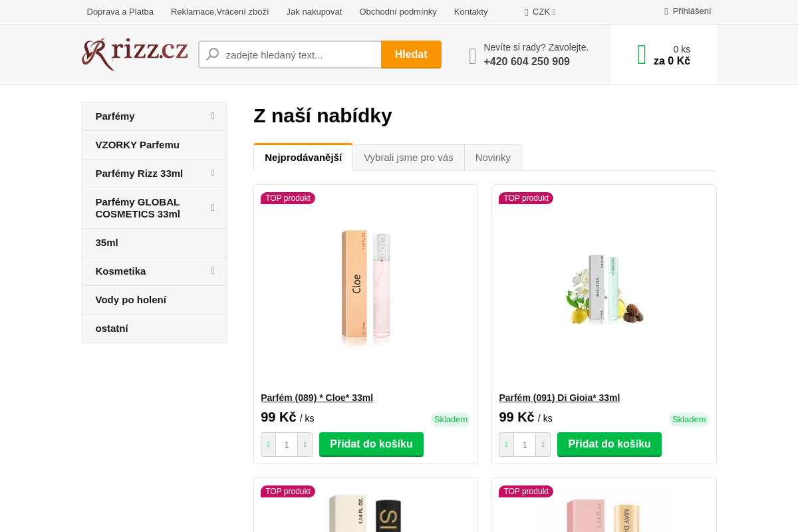This screenshot has height=532, width=798.
Task: Decrease quantity for Cloe perfume
Action: pos(269,445)
